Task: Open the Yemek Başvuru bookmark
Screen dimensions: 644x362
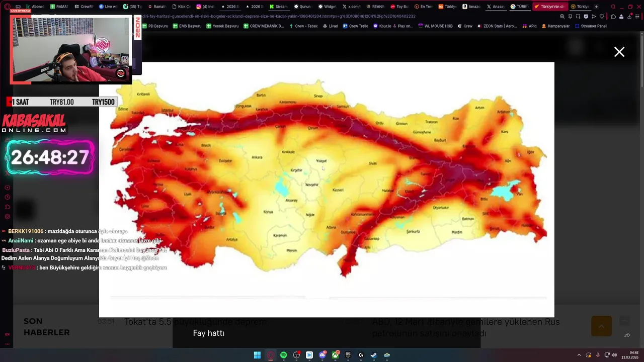Action: click(222, 26)
